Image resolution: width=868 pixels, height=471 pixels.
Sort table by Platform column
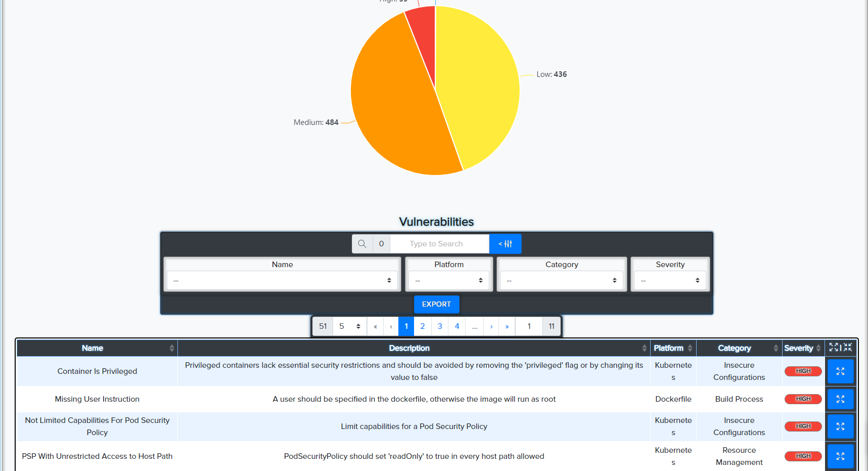[673, 348]
